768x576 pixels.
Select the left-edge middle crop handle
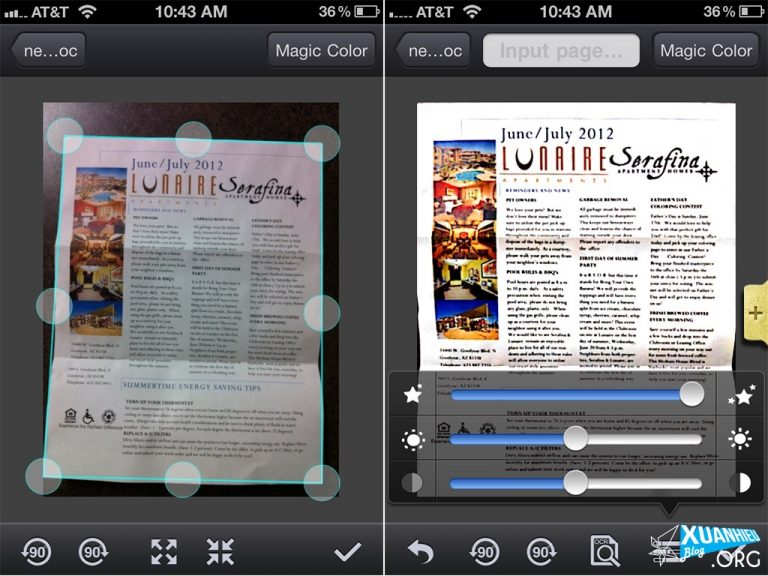click(54, 306)
